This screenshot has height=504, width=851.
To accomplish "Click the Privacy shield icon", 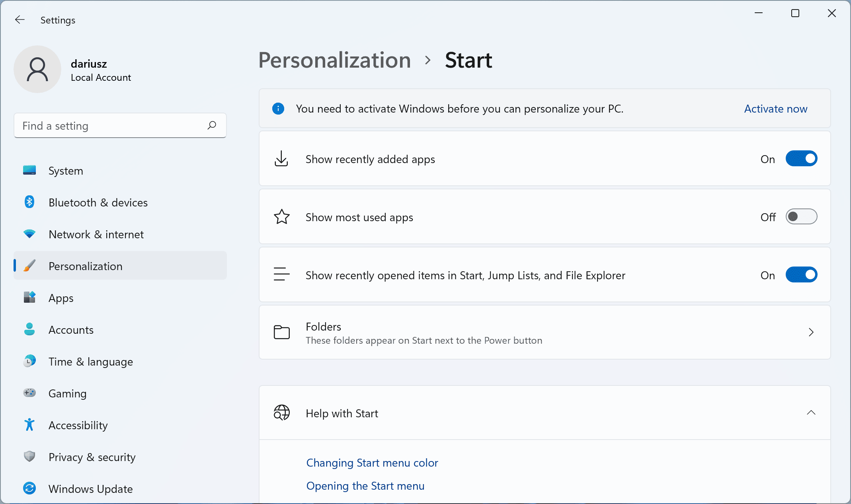I will tap(29, 456).
